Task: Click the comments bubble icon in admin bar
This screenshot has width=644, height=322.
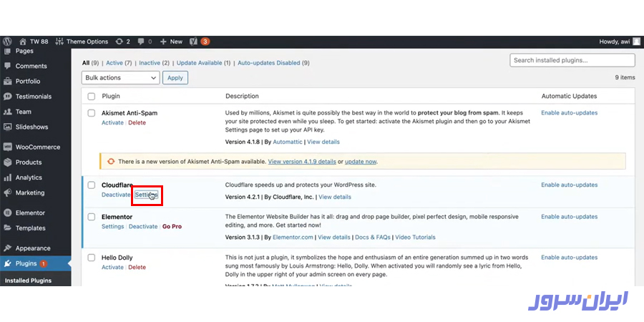Action: pos(141,42)
